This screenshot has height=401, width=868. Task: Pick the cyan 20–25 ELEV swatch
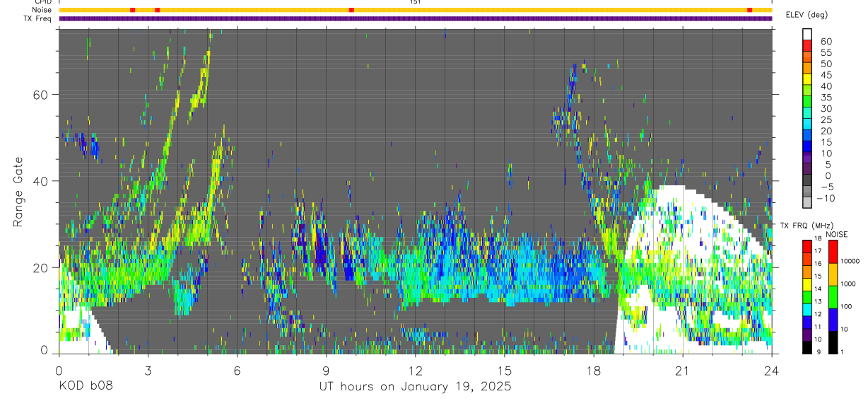807,125
